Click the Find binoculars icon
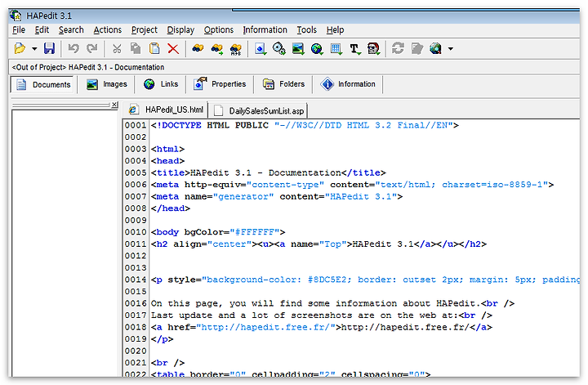The image size is (588, 385). pyautogui.click(x=198, y=48)
